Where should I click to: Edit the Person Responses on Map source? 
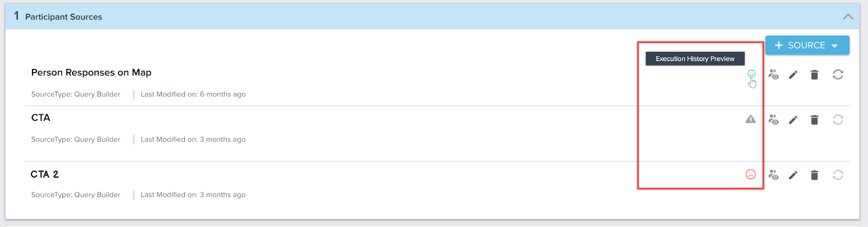[793, 75]
